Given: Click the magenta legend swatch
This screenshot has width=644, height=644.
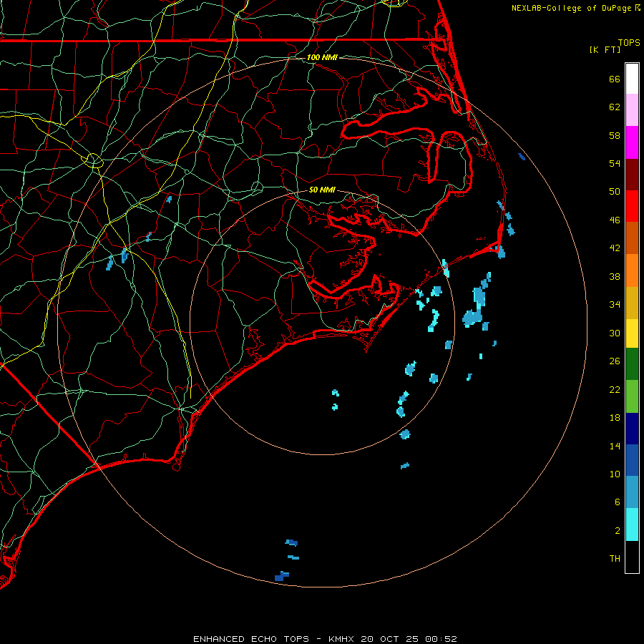Looking at the screenshot, I should [632, 142].
